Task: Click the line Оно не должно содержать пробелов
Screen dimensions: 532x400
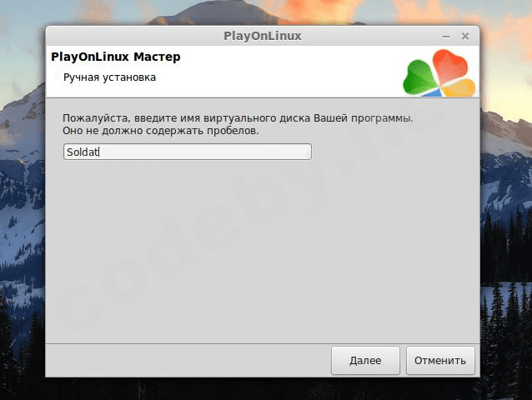Action: (161, 131)
